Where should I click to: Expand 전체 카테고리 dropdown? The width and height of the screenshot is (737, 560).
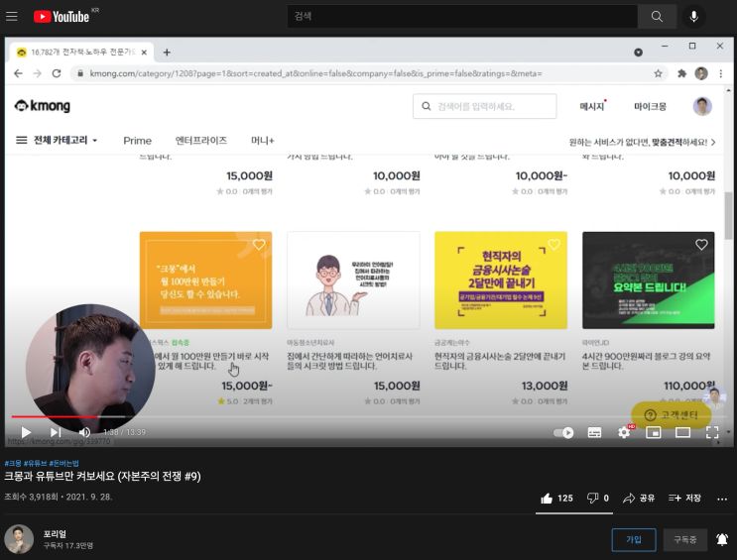coord(57,140)
